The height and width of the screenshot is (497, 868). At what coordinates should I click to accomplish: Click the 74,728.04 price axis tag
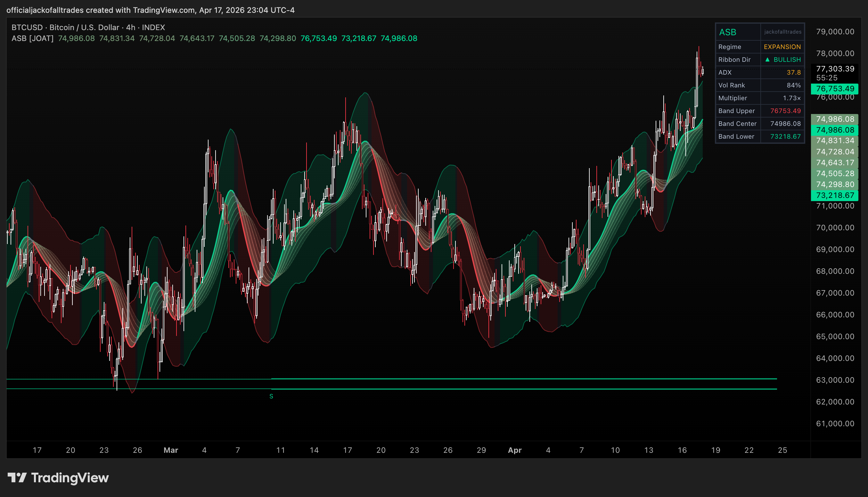coord(835,151)
